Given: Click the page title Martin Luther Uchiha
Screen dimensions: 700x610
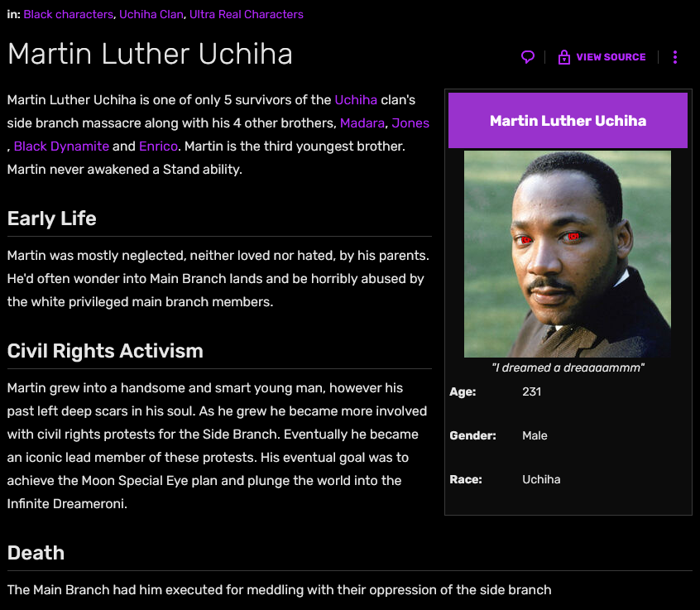Looking at the screenshot, I should tap(150, 54).
